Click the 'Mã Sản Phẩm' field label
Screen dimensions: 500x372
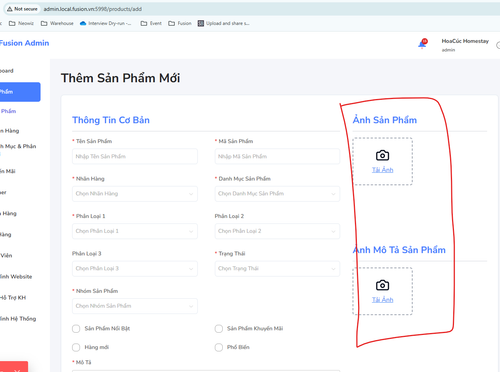click(x=236, y=141)
